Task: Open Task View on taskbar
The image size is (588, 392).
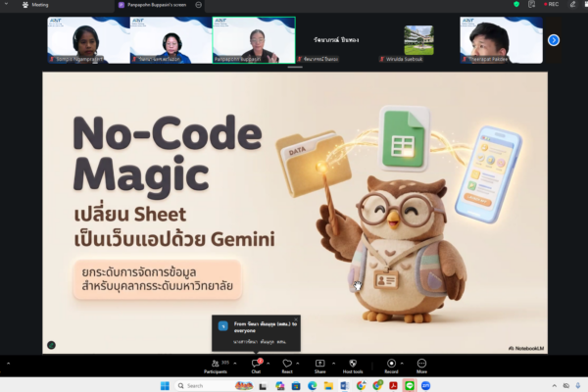Action: pyautogui.click(x=263, y=385)
